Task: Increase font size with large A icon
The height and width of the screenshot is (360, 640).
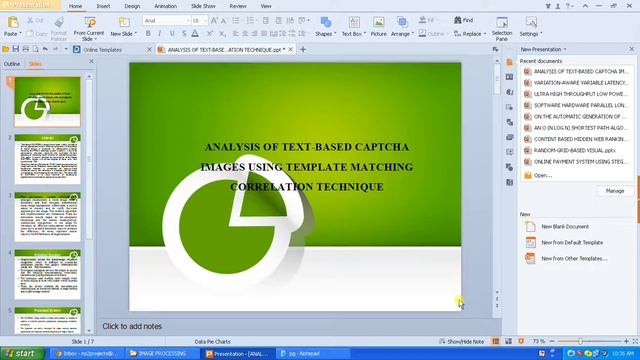Action: click(x=214, y=20)
